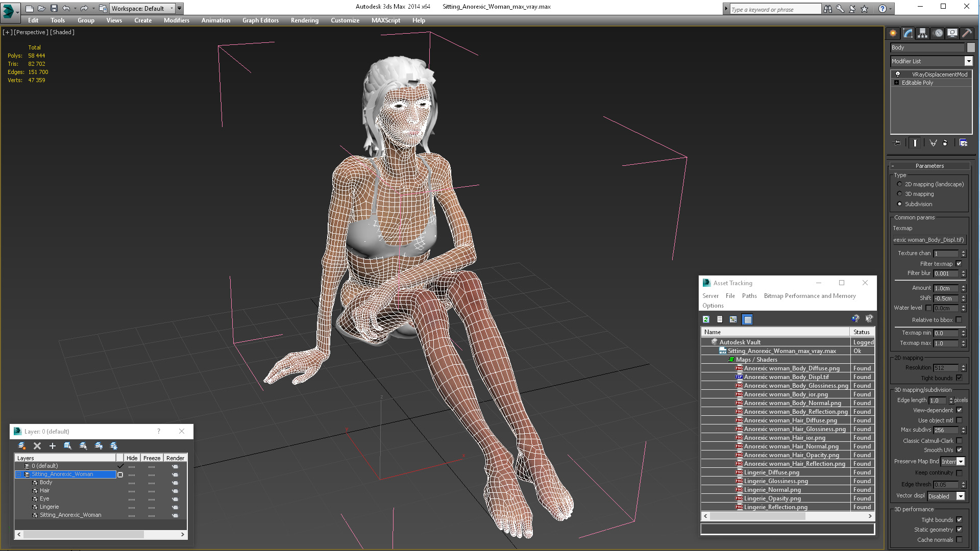Click Highlight selected objects' layers icon
Viewport: 980px width, 551px height.
[x=83, y=446]
